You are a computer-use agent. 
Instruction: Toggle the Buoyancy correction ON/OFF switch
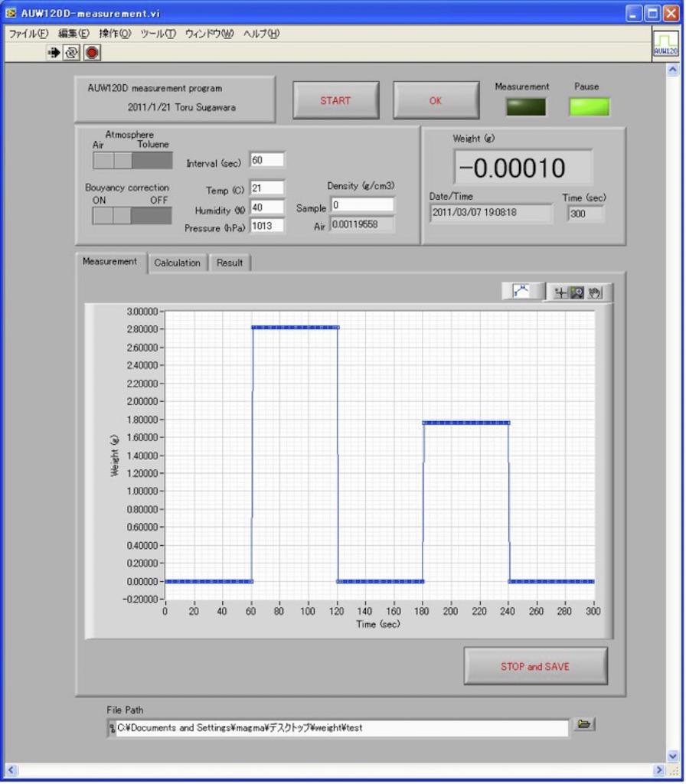[132, 216]
